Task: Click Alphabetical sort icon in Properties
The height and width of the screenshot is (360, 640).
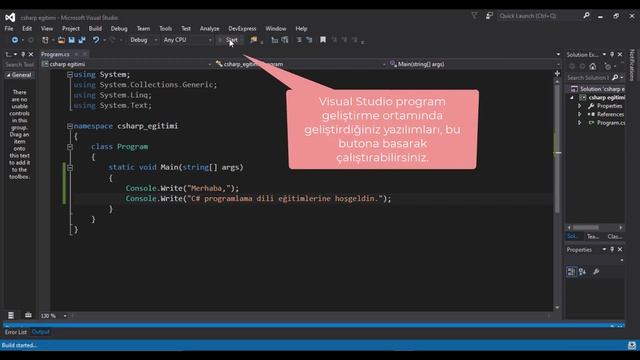Action: (x=582, y=271)
